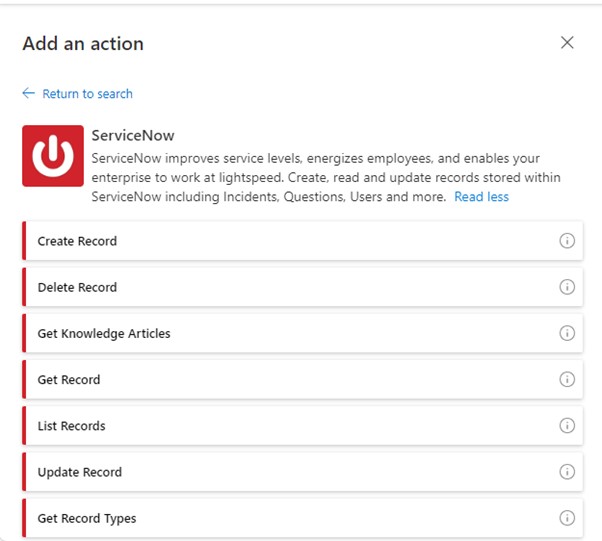Show info for Update Record action
Screen dimensions: 602x541
click(x=567, y=472)
